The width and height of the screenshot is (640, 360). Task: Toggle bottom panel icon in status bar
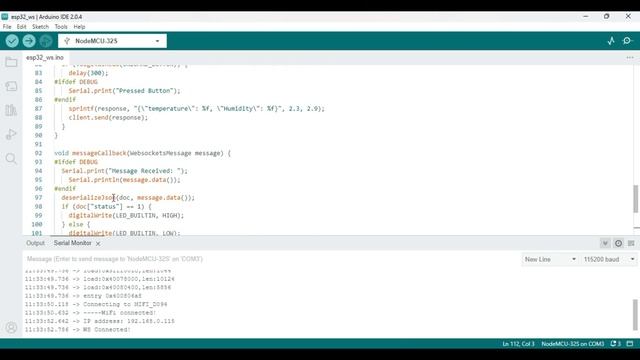click(630, 344)
